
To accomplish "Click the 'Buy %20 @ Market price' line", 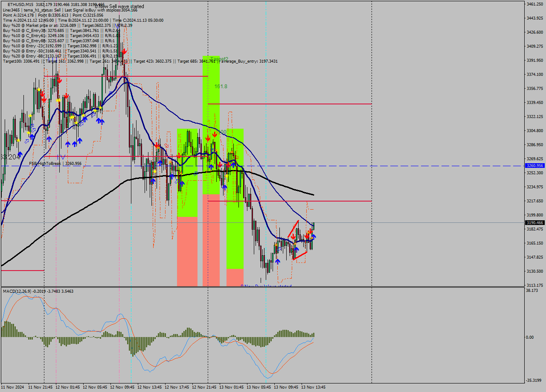I will [67, 25].
